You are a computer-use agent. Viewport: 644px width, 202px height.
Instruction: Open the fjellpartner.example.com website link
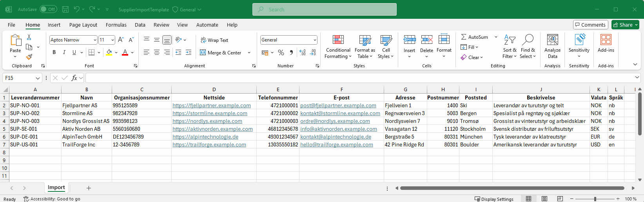click(x=211, y=105)
